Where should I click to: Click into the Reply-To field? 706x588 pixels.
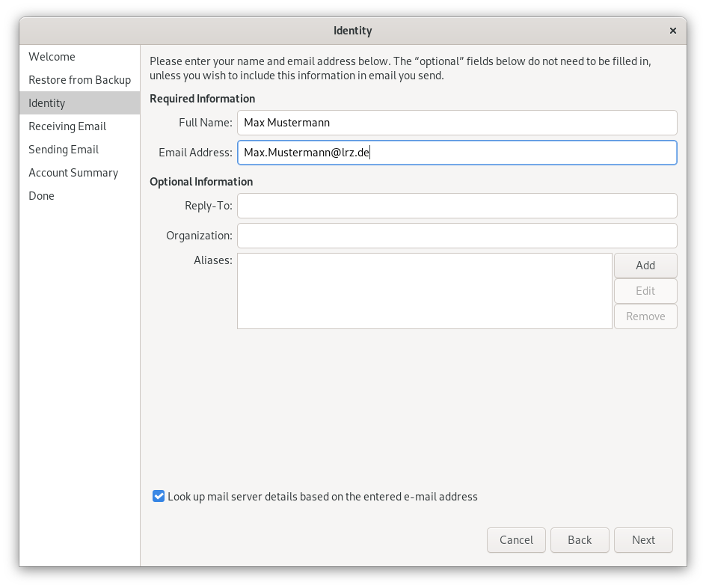pyautogui.click(x=456, y=205)
